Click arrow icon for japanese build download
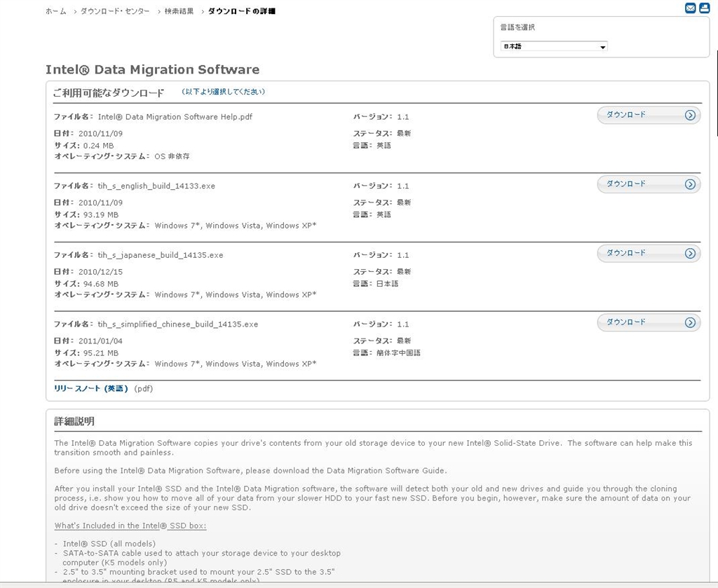Viewport: 718px width, 588px height. point(690,254)
